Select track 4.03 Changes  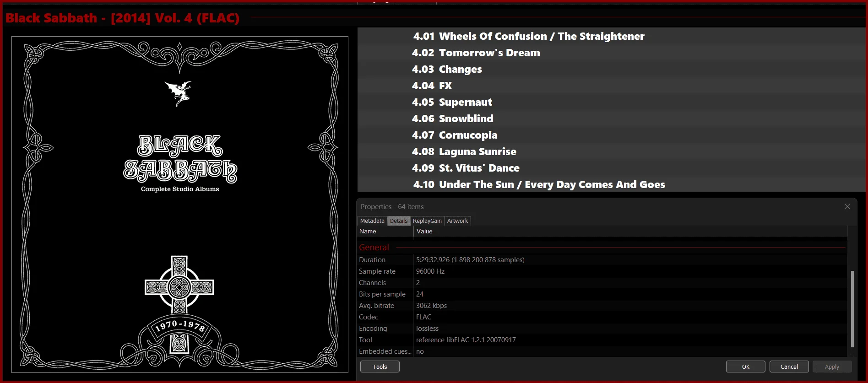pos(611,69)
